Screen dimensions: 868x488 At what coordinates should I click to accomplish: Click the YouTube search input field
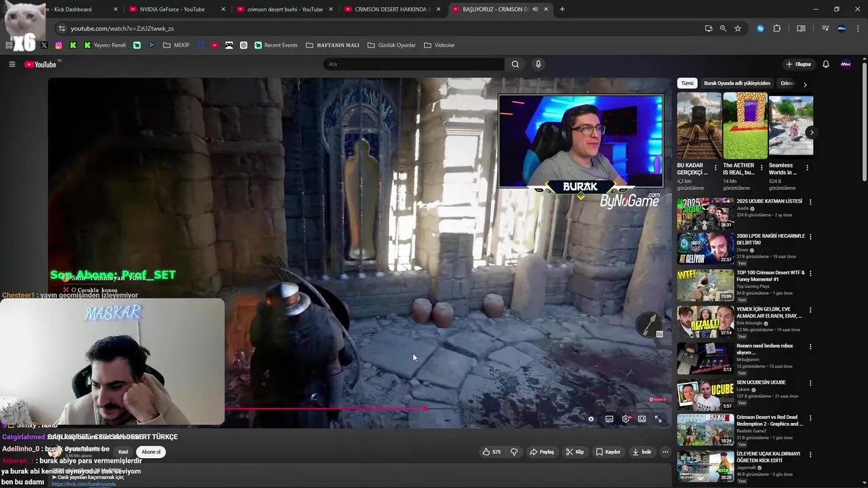pyautogui.click(x=414, y=64)
